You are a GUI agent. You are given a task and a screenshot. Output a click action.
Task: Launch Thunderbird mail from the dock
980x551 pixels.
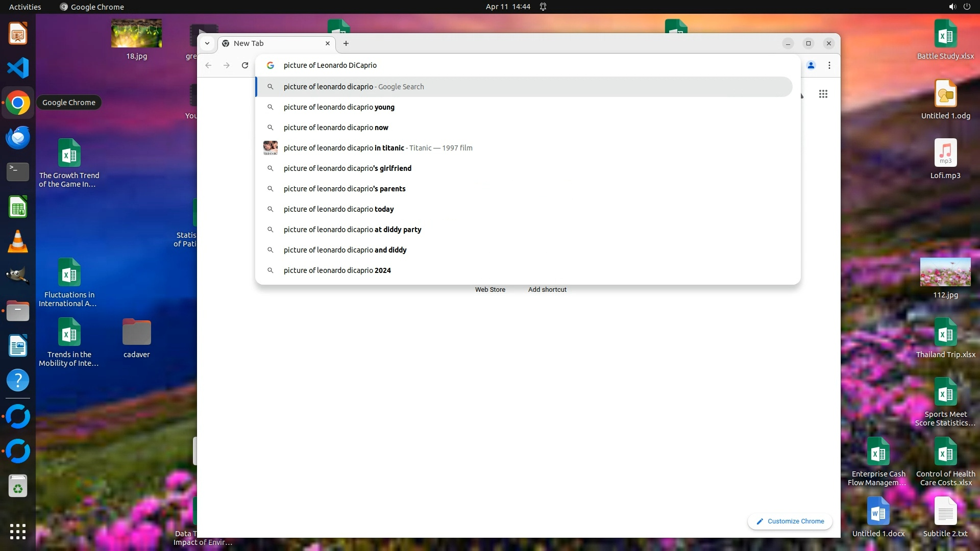(x=18, y=137)
